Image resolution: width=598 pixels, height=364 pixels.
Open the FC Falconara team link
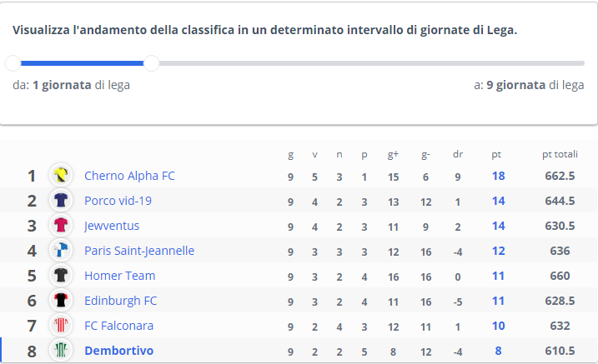click(x=118, y=326)
